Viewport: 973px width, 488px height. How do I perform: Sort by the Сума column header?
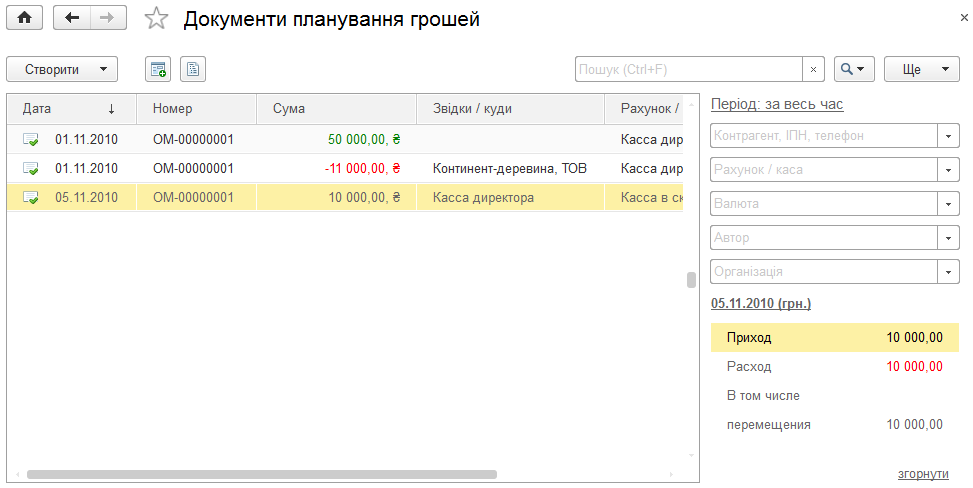click(x=336, y=109)
